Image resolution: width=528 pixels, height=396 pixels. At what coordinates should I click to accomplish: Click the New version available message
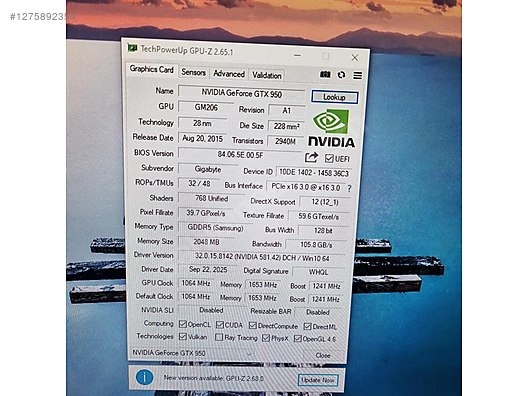(214, 378)
